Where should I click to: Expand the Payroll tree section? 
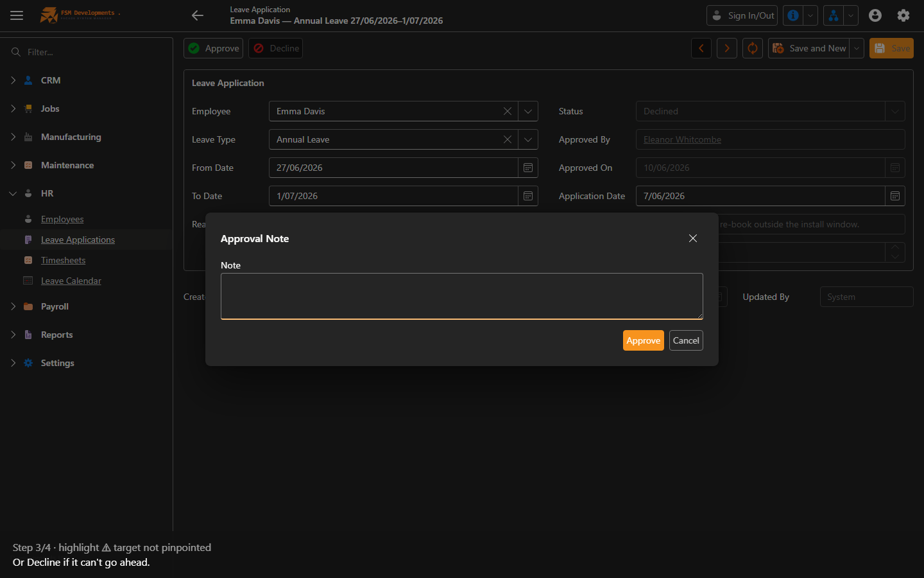[x=13, y=306]
